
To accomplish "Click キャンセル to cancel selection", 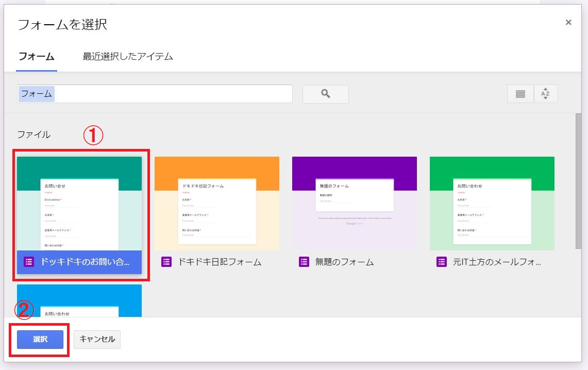I will [x=97, y=339].
